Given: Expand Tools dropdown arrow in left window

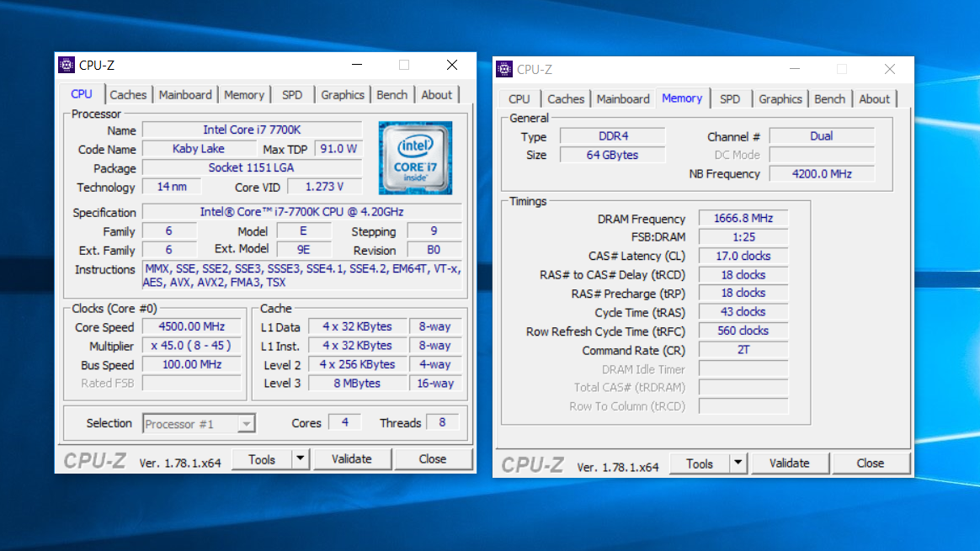Looking at the screenshot, I should click(301, 459).
